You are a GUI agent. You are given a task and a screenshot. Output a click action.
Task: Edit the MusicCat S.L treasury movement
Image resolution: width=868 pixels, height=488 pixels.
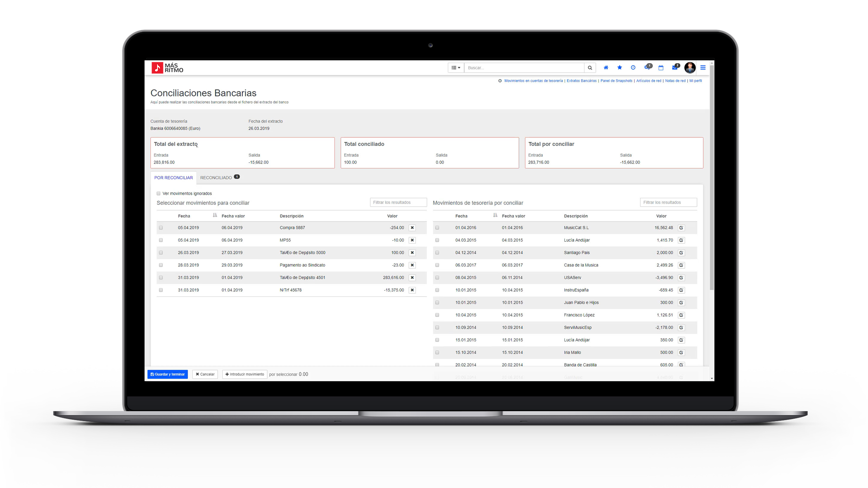coord(681,228)
